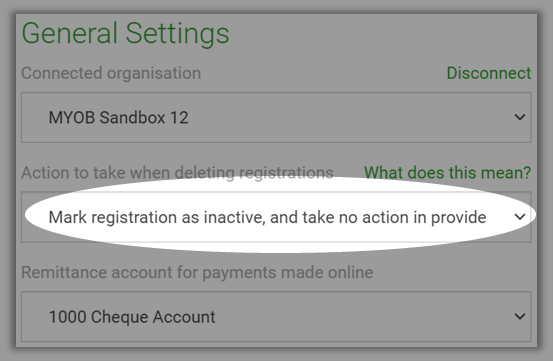
Task: Click the 'Remittance account for payments made online' label
Action: 197,273
